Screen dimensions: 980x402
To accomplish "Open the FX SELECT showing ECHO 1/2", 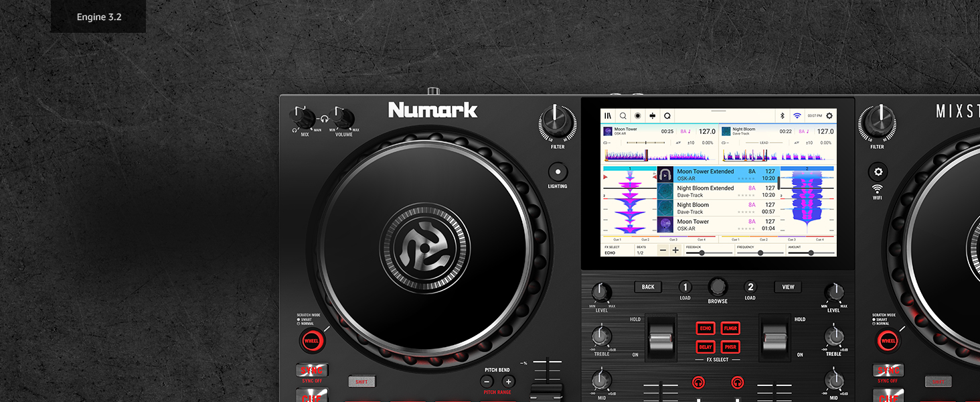I will coord(610,251).
